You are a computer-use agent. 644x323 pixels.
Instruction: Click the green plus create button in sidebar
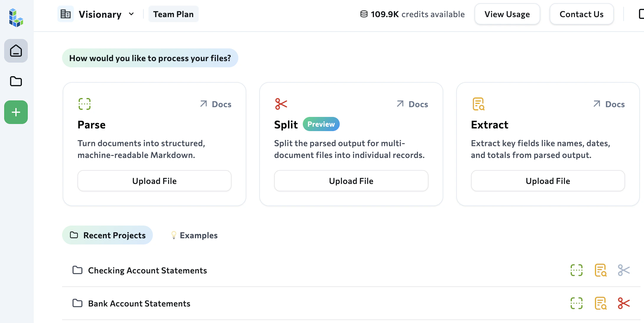(x=16, y=112)
